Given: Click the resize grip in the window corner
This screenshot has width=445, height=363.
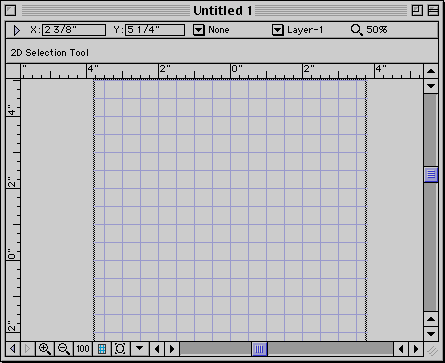Looking at the screenshot, I should pyautogui.click(x=432, y=350).
